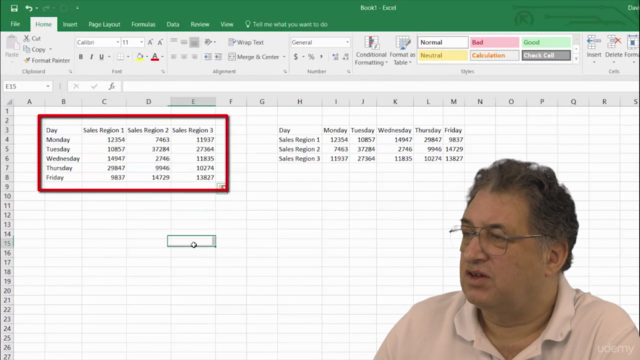Open the Conditional Formatting menu
Viewport: 640px width, 360px height.
[x=371, y=51]
